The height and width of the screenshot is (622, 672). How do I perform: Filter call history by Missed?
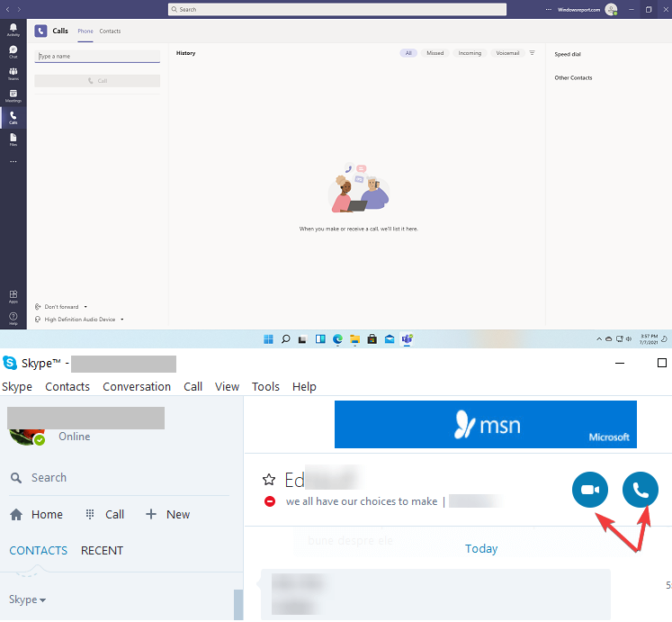click(x=435, y=53)
